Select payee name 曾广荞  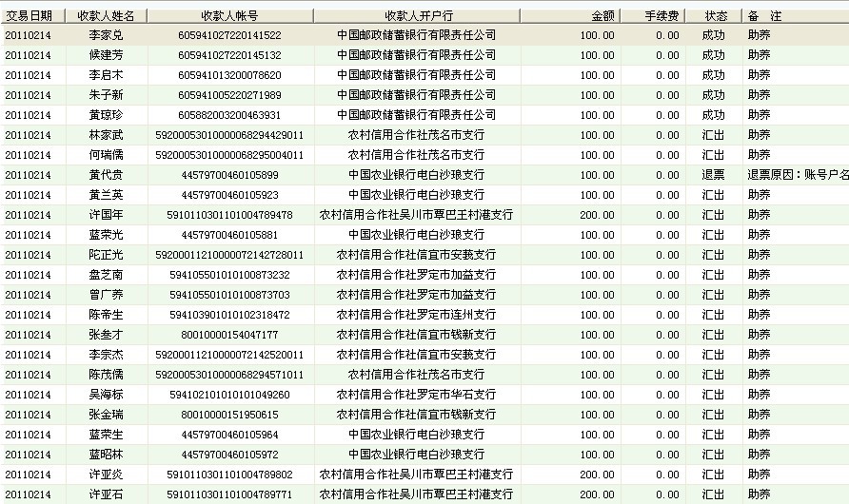(107, 295)
